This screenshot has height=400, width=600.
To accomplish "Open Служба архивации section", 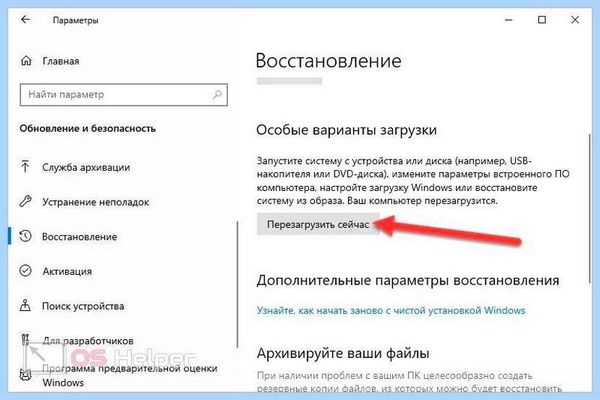I will point(86,167).
